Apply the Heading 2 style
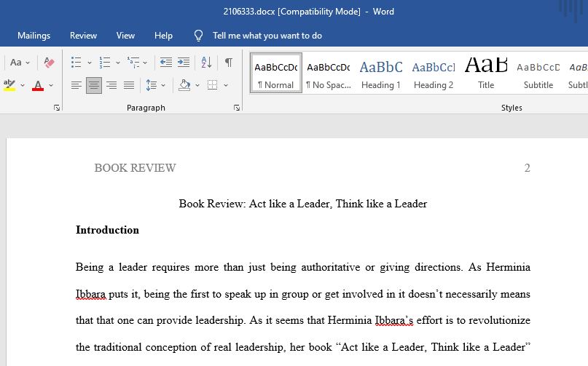The width and height of the screenshot is (588, 366). point(434,73)
